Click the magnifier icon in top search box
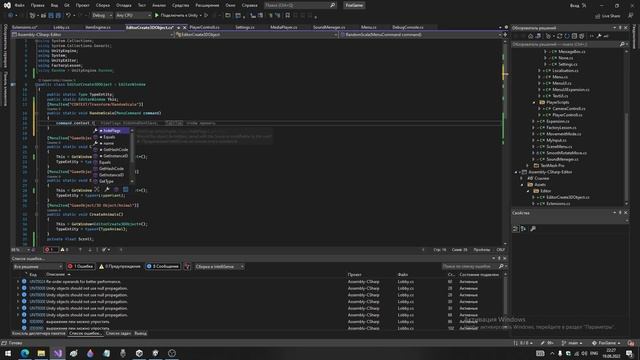Viewport: 640px width, 360px height. (333, 5)
